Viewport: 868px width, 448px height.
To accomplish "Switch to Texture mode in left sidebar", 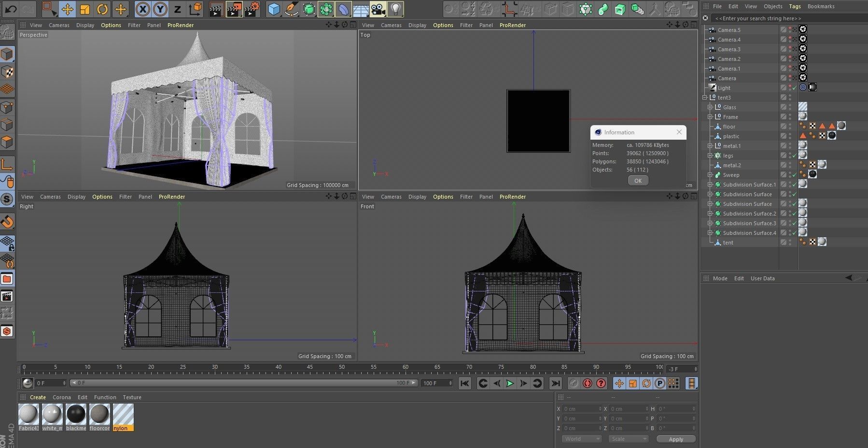I will (x=7, y=72).
